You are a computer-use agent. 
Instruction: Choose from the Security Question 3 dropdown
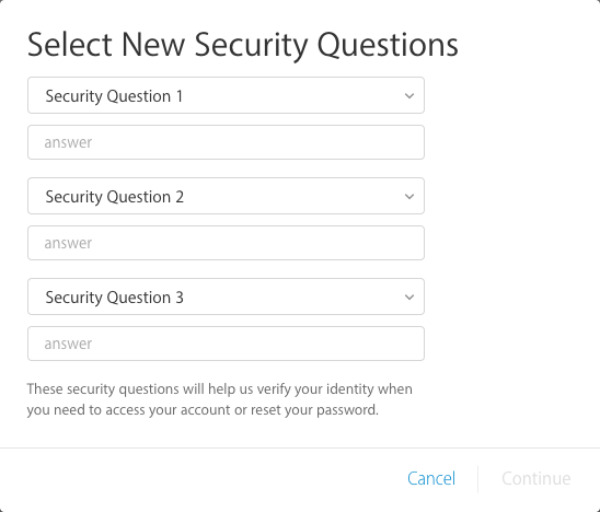click(226, 297)
